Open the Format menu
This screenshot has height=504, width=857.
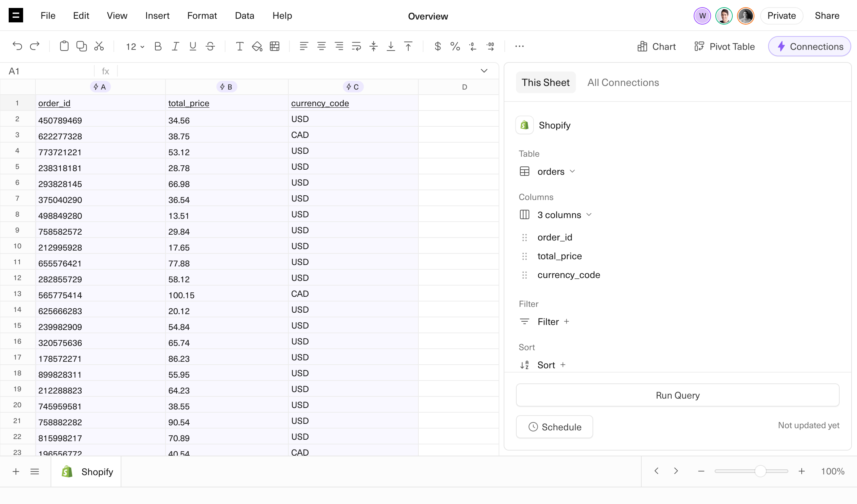(202, 16)
